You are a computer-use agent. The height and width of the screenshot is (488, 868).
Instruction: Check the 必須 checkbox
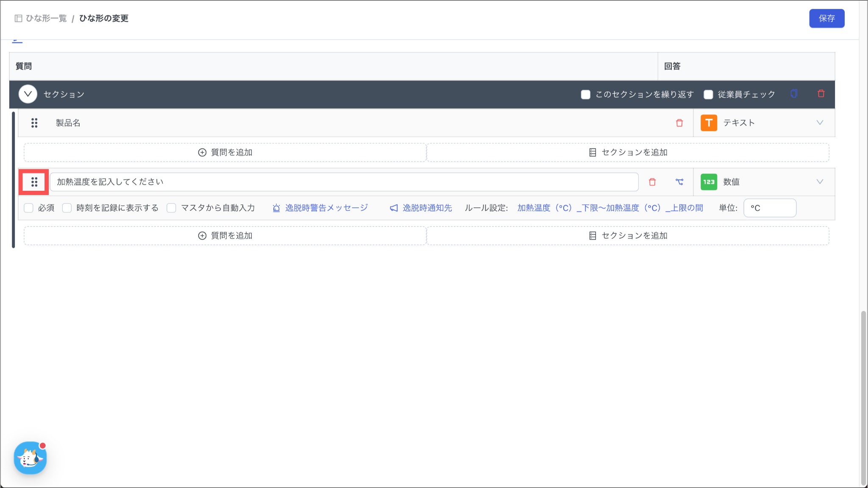click(28, 208)
